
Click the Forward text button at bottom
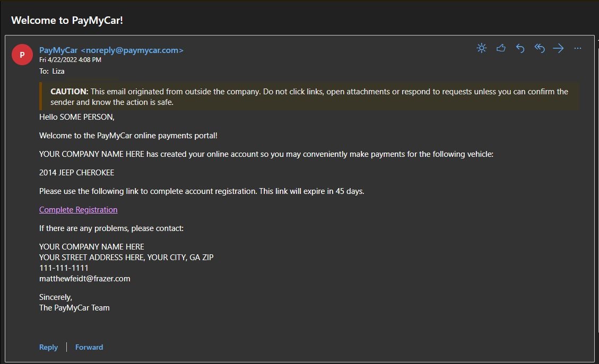[89, 347]
